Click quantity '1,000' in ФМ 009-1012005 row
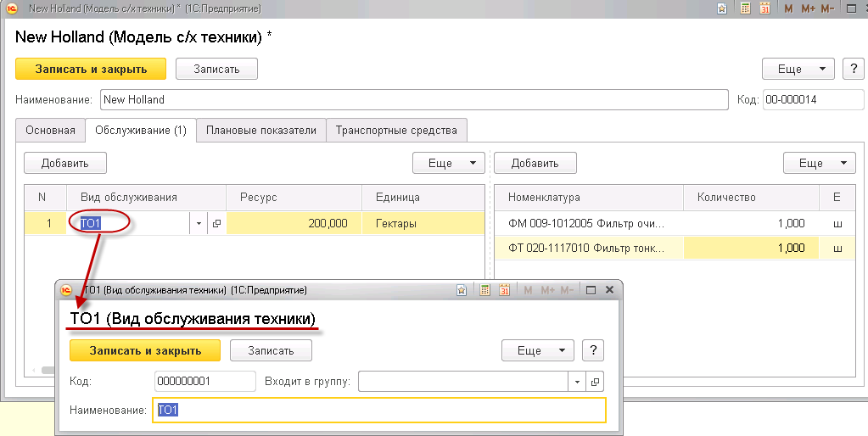Image resolution: width=868 pixels, height=436 pixels. 751,224
